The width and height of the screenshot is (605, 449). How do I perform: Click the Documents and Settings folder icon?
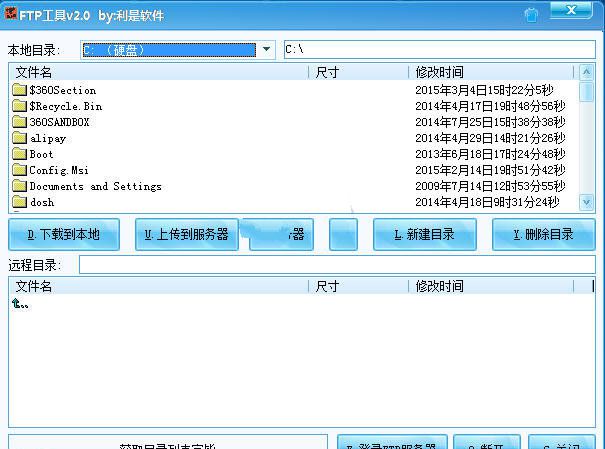(x=19, y=186)
